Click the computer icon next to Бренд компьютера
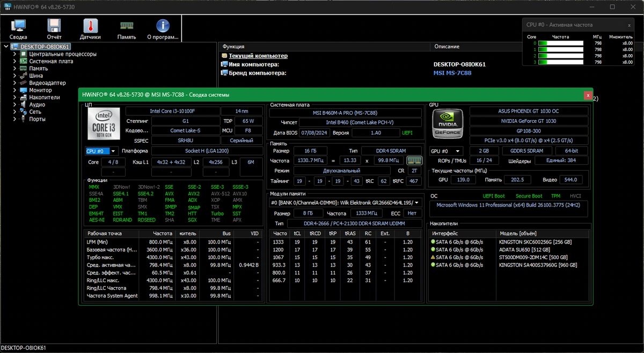This screenshot has height=353, width=644. point(225,72)
